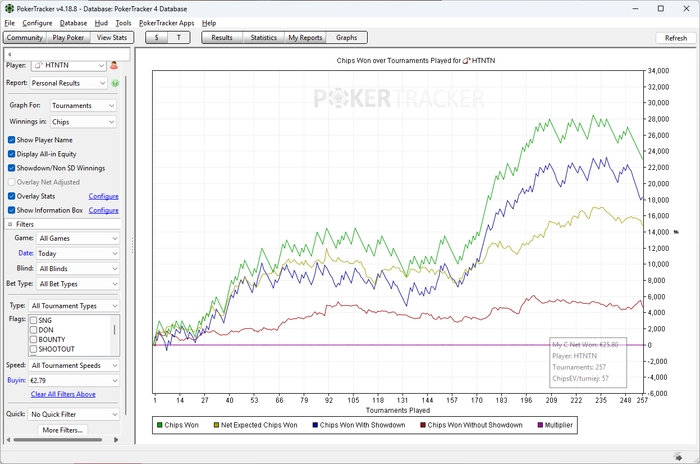Open the Bet Type dropdown
This screenshot has height=464, width=700.
[x=78, y=284]
